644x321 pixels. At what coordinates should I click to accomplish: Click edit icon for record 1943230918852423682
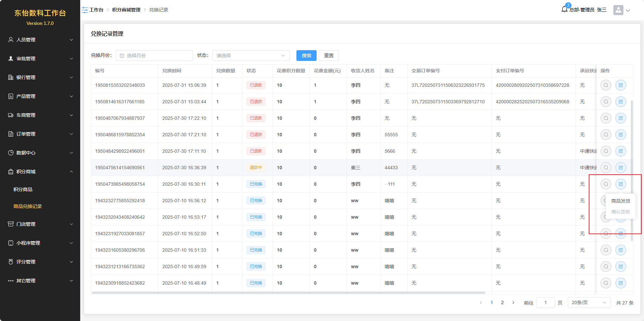click(x=620, y=283)
